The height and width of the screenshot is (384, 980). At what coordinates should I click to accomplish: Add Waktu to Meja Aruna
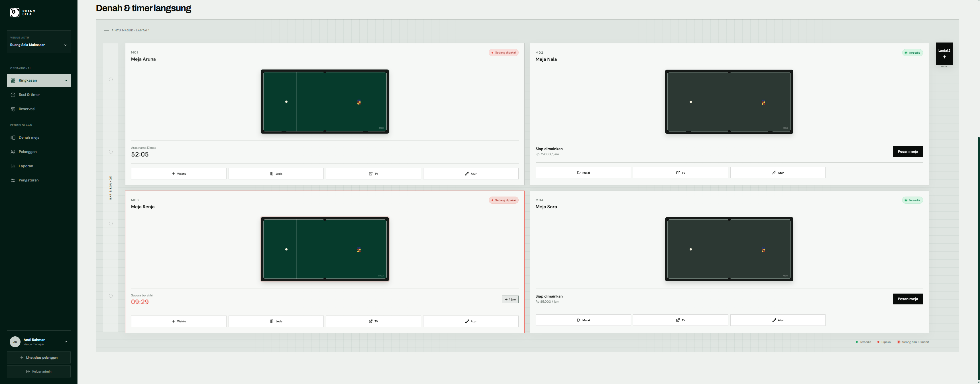point(179,174)
